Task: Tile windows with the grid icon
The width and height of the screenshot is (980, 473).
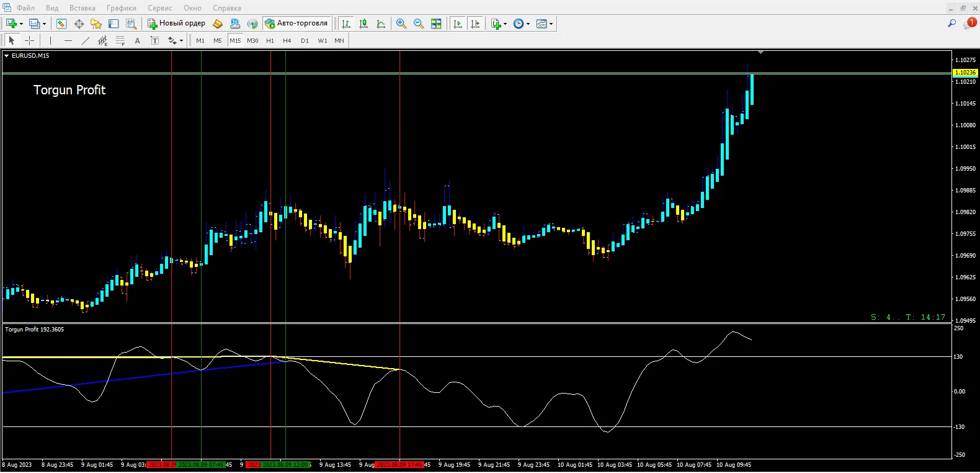Action: [x=436, y=24]
